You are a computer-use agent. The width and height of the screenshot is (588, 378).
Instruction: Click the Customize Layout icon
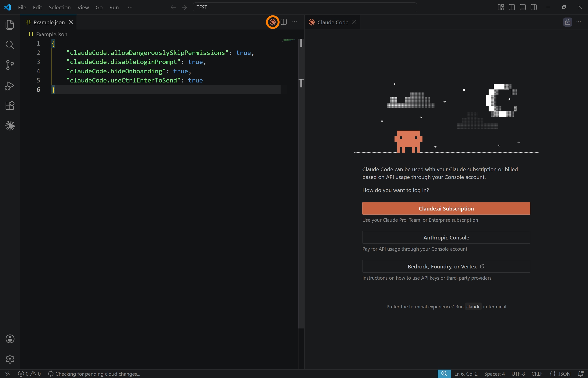point(501,7)
